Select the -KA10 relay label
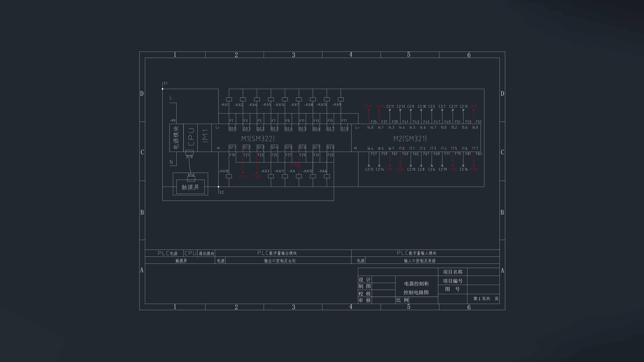The image size is (644, 362). (224, 171)
